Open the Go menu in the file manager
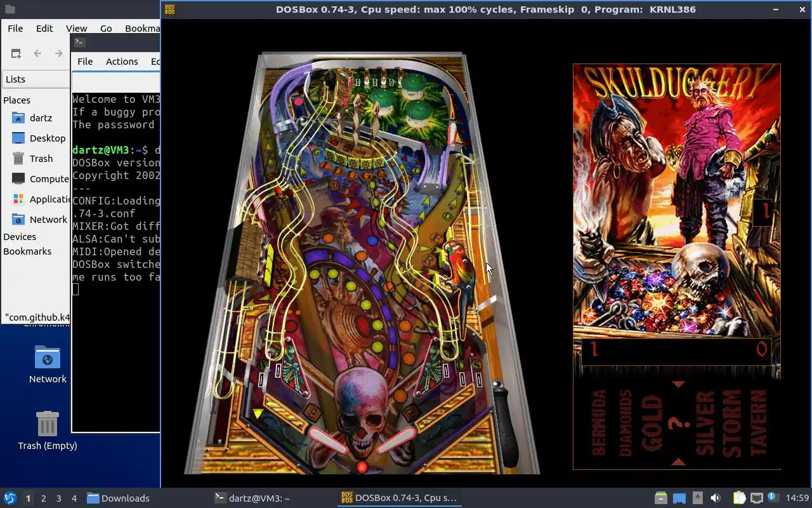The height and width of the screenshot is (508, 812). [106, 29]
